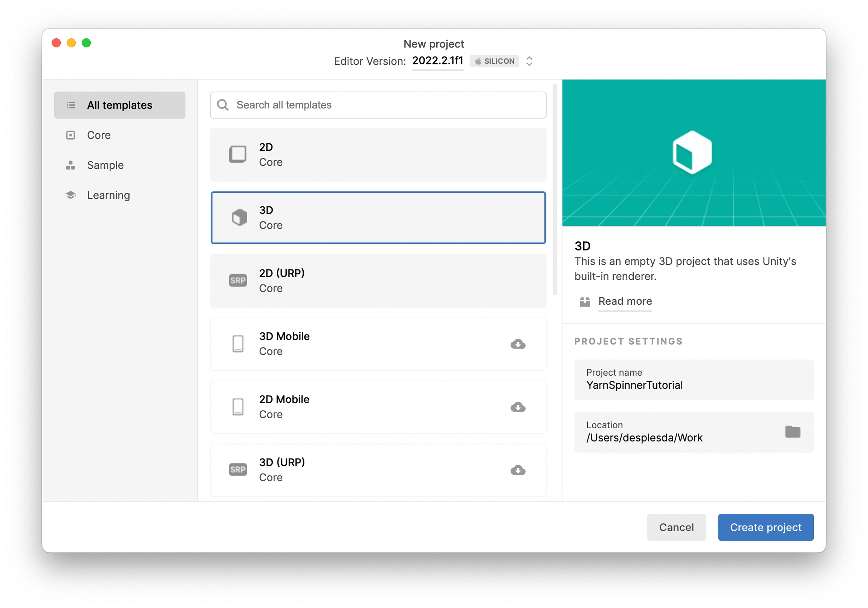
Task: Open the Read more link
Action: [625, 301]
